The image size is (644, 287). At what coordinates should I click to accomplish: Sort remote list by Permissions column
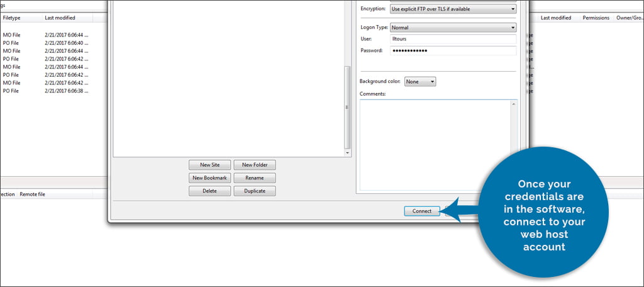[595, 18]
